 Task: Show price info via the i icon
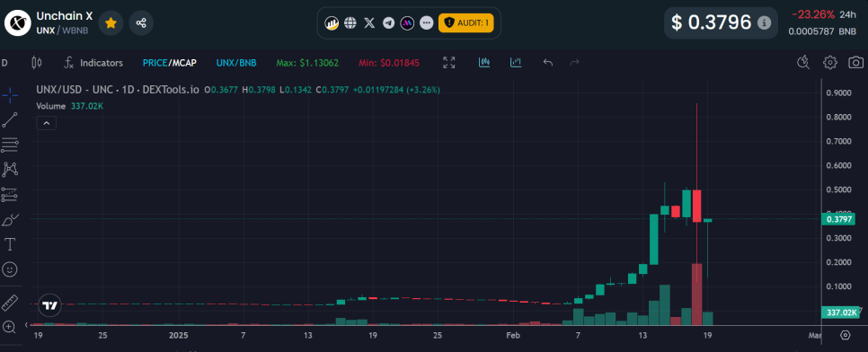pos(764,22)
